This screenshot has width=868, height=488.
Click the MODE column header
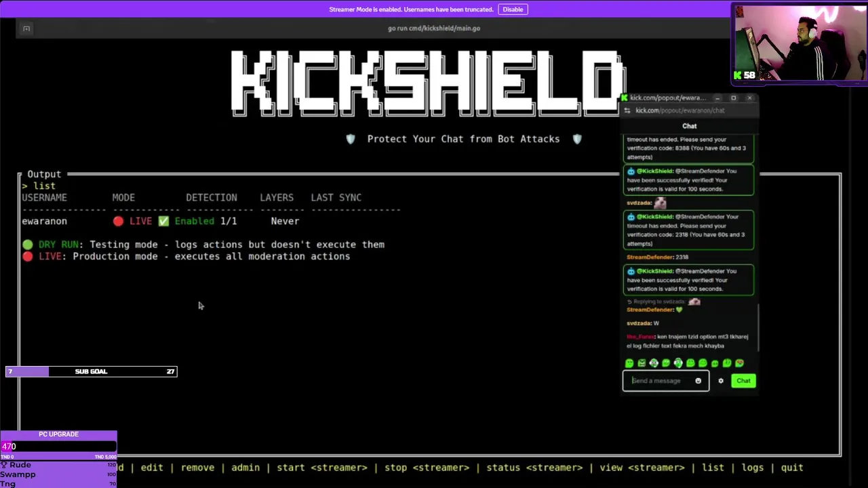coord(123,197)
